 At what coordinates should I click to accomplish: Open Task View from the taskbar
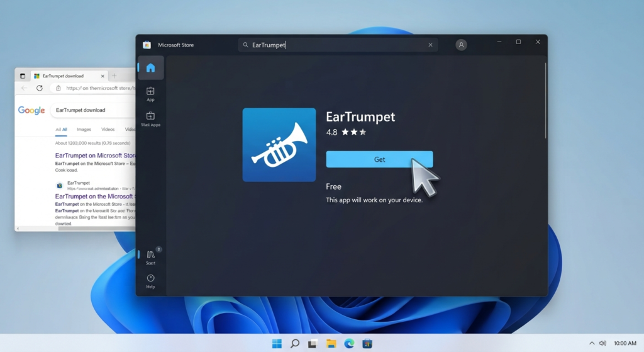click(x=313, y=344)
